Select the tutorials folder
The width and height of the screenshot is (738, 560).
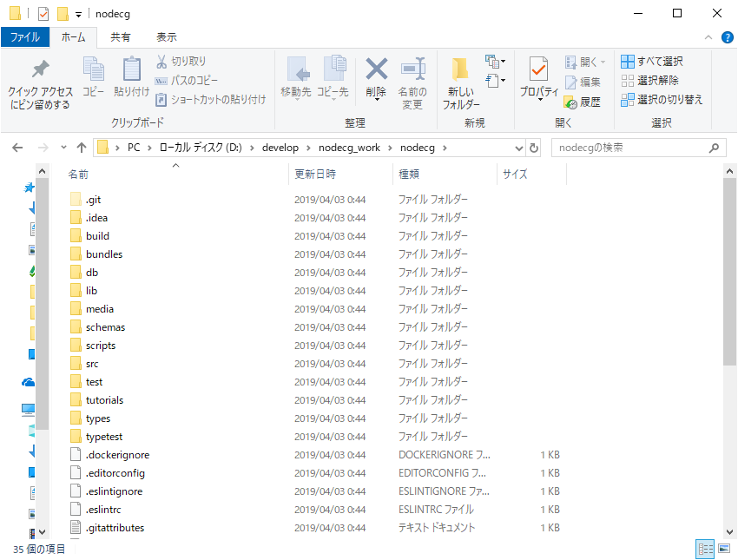104,400
